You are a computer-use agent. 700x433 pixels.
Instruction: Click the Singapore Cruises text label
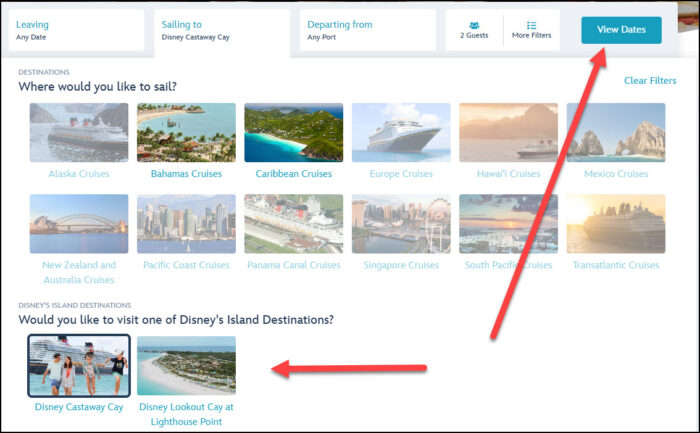point(401,265)
